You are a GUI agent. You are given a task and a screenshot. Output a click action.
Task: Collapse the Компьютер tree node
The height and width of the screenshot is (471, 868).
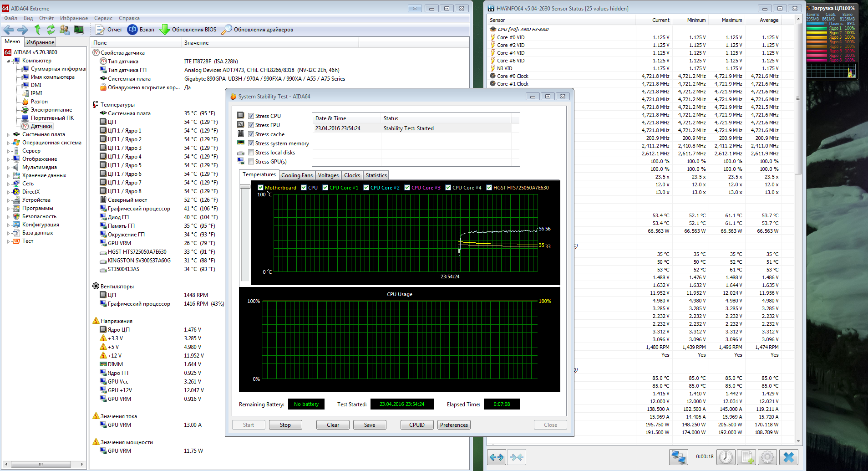coord(9,61)
